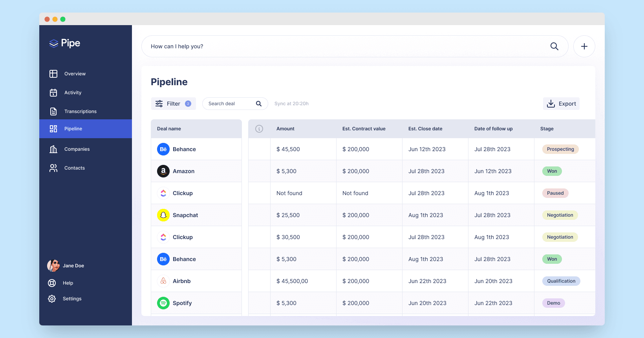644x338 pixels.
Task: Open Overview grid icon in sidebar
Action: click(x=53, y=74)
